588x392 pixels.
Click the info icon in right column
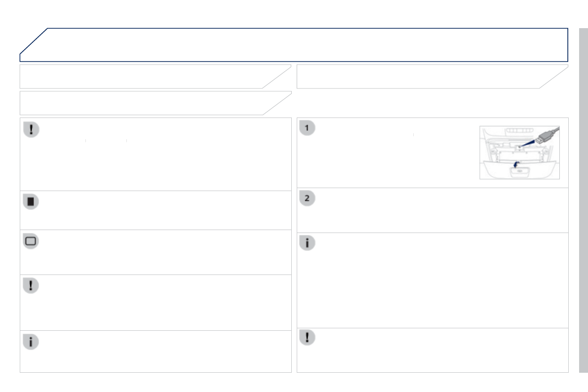tap(307, 243)
